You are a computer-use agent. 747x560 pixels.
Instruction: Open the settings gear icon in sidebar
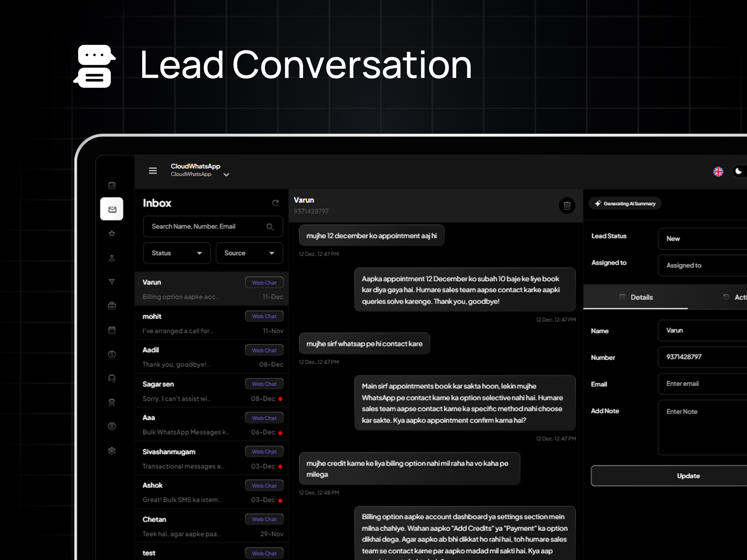(x=112, y=451)
